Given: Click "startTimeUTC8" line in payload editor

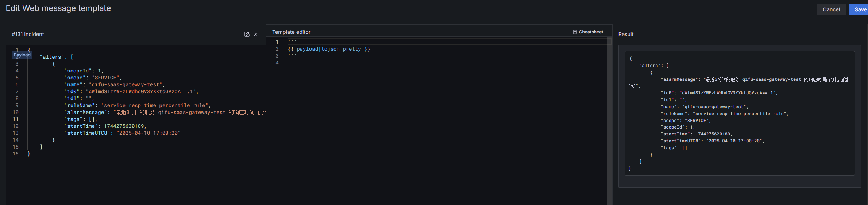Looking at the screenshot, I should 122,133.
